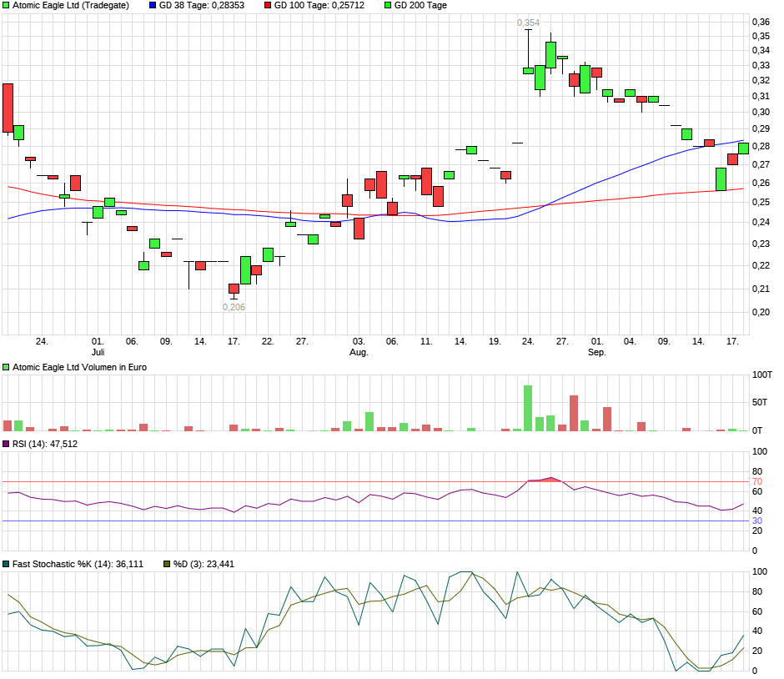
Task: Click the tallest red volume bar
Action: 574,413
